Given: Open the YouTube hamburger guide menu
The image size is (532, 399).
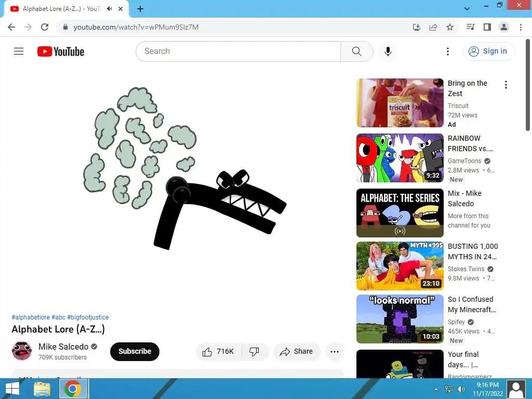Looking at the screenshot, I should tap(19, 51).
